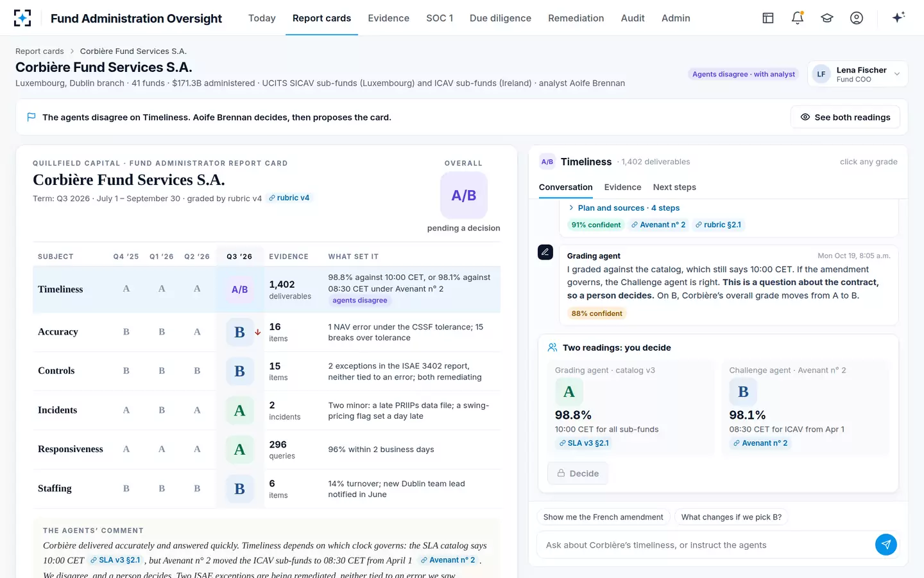Image resolution: width=924 pixels, height=578 pixels.
Task: Click the A/B badge beside the Timeliness panel title
Action: 547,162
